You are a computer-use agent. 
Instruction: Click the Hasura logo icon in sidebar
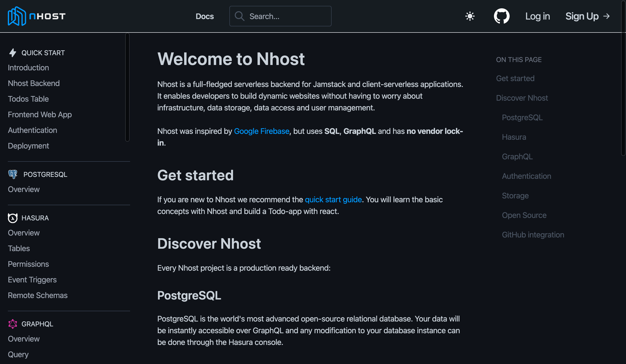click(x=13, y=218)
